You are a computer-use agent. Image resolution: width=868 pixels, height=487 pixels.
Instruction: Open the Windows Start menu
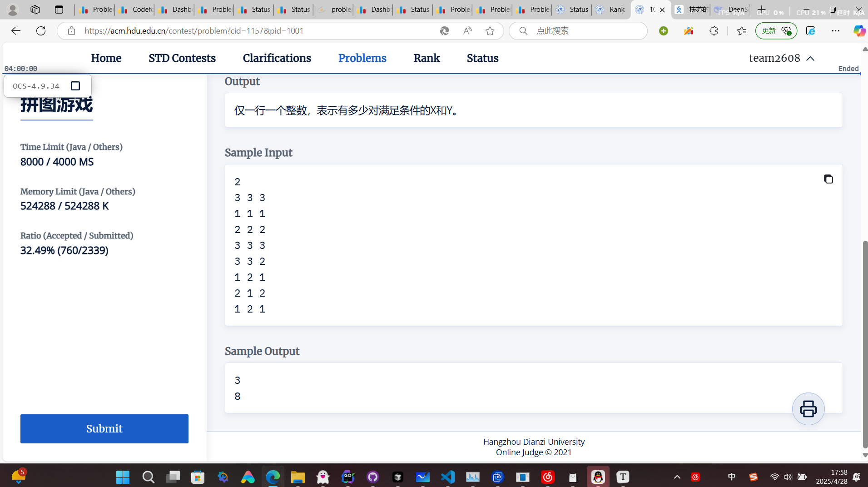click(x=123, y=477)
